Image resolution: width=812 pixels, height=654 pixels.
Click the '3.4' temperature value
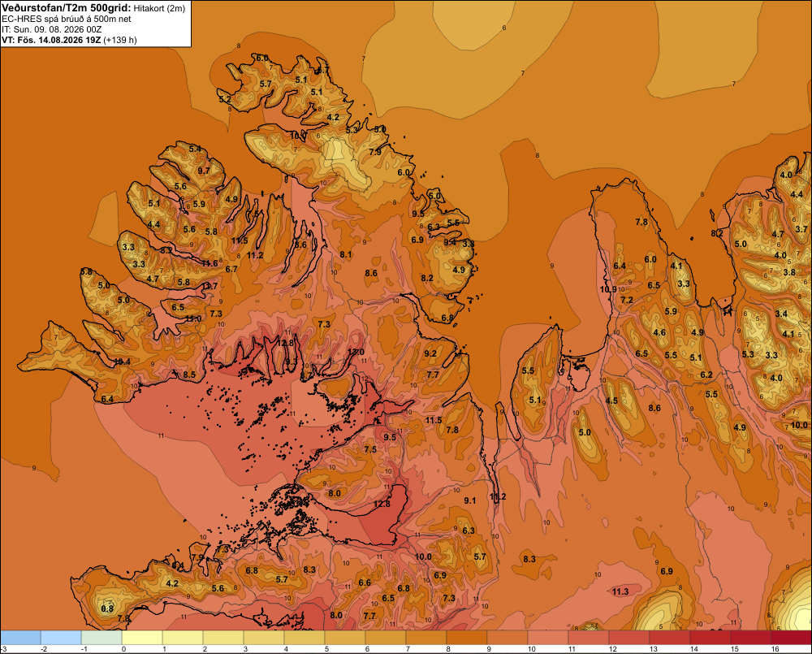click(x=781, y=314)
